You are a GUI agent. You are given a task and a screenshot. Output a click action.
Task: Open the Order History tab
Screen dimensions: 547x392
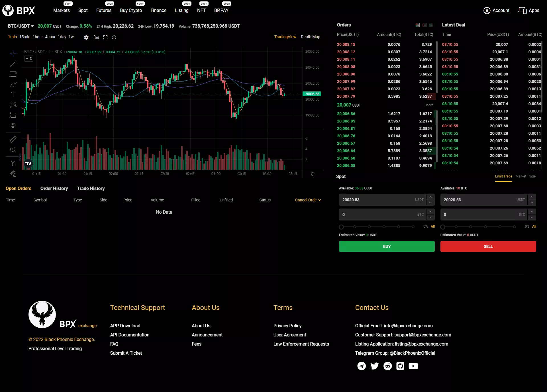54,188
